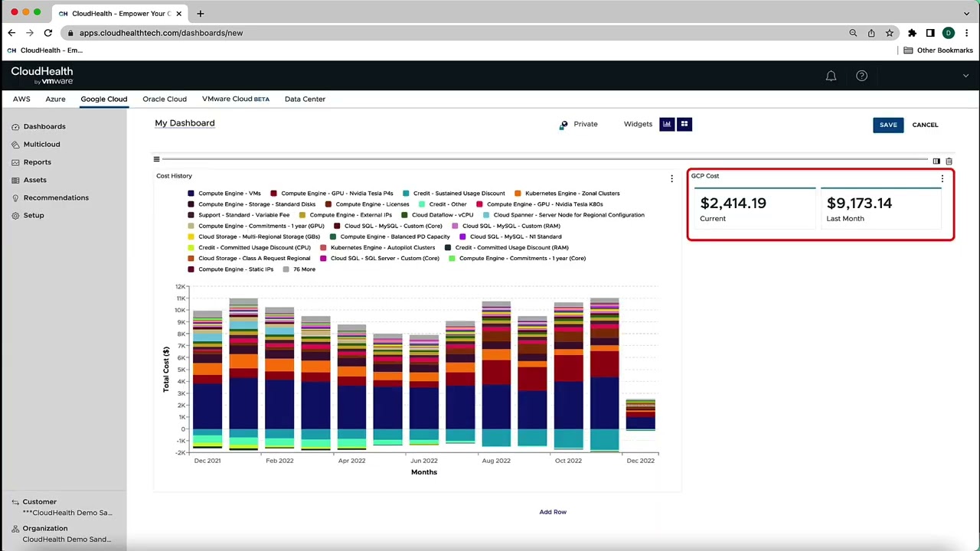980x551 pixels.
Task: Click the Current cost value $2,414.19
Action: [x=733, y=203]
